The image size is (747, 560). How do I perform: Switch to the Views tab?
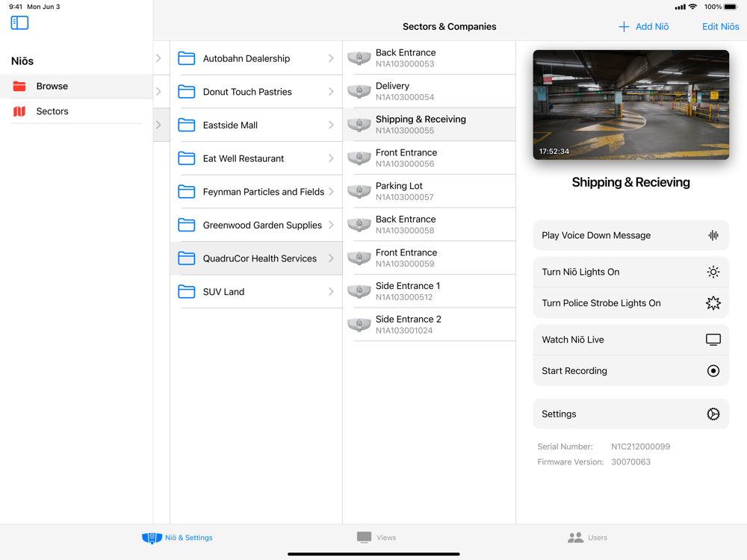click(376, 538)
